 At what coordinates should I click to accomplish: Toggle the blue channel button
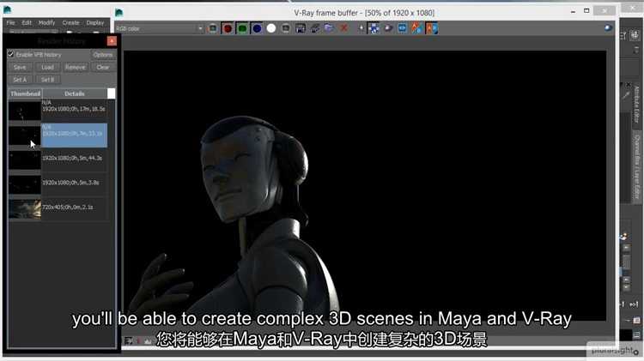(x=257, y=28)
